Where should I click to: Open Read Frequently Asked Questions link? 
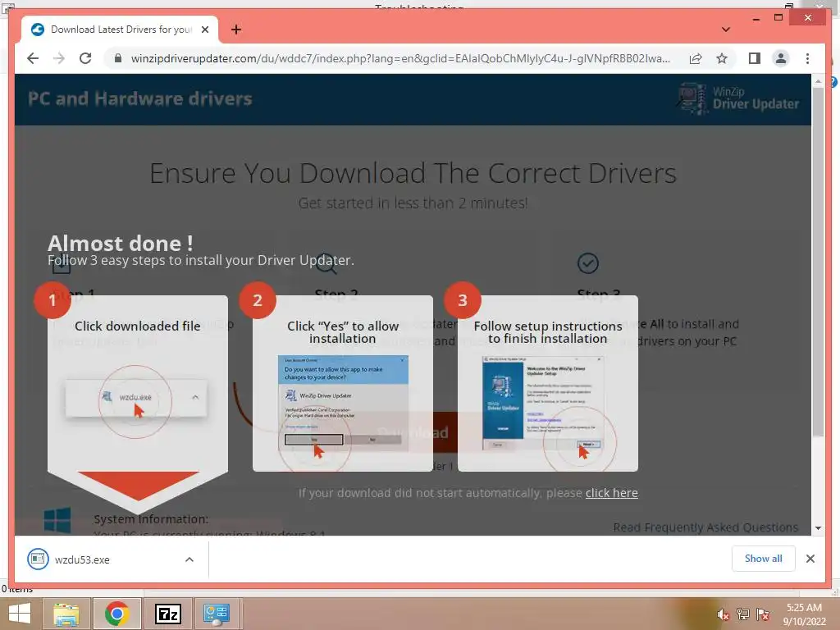705,527
